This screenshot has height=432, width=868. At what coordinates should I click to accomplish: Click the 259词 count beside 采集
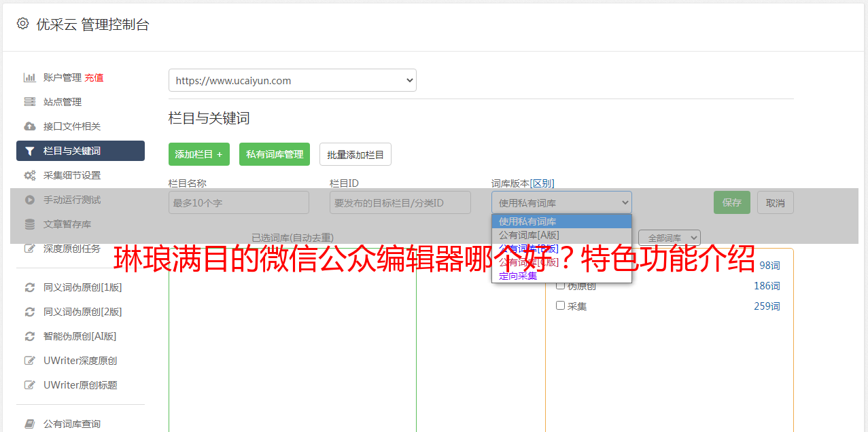767,306
